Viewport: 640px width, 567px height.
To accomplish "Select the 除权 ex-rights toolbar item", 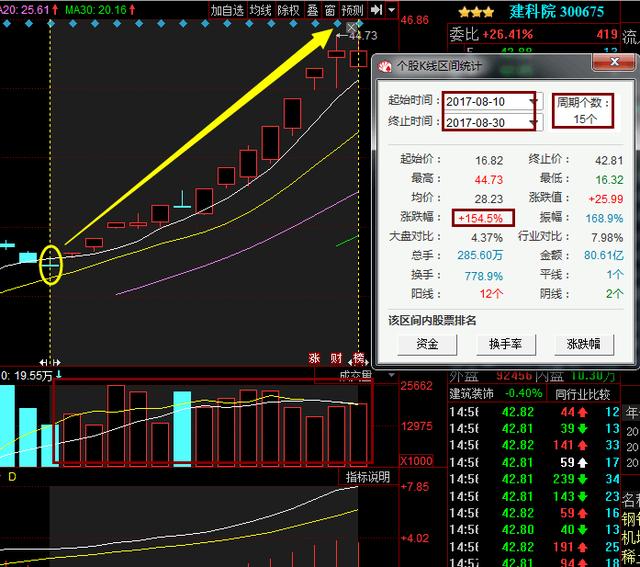I will (x=288, y=10).
